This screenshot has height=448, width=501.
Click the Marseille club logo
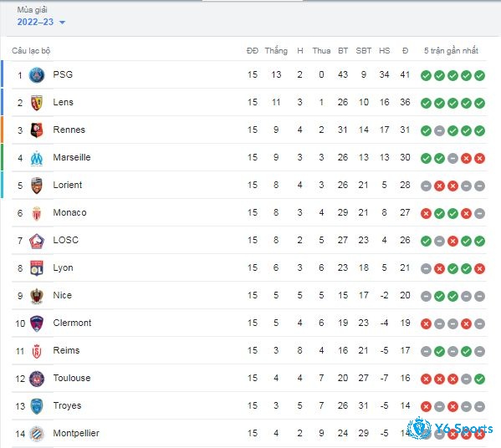(37, 158)
